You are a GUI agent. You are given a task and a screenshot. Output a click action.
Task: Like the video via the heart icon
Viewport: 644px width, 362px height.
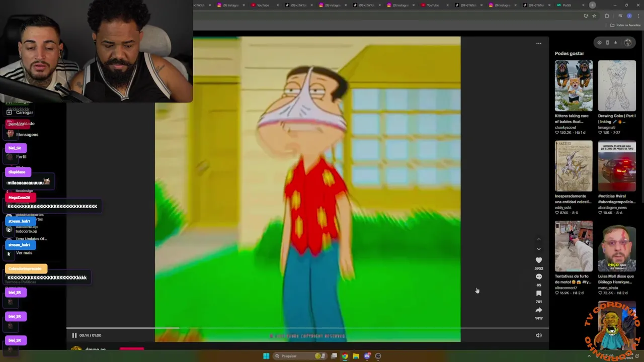pyautogui.click(x=539, y=260)
